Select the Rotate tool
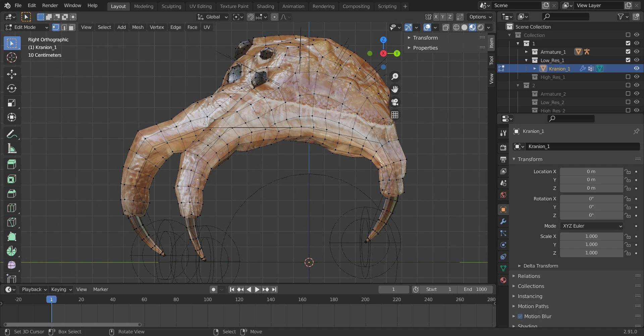 [12, 88]
